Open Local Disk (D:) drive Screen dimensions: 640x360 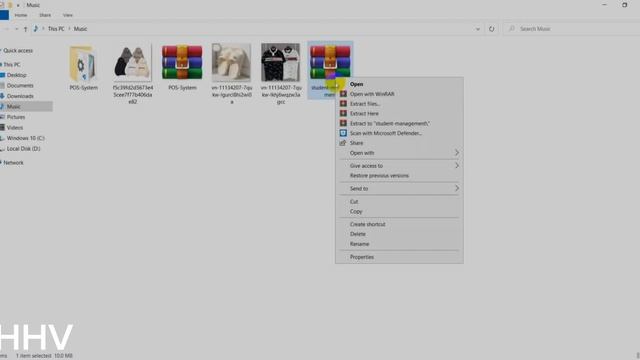pyautogui.click(x=23, y=149)
